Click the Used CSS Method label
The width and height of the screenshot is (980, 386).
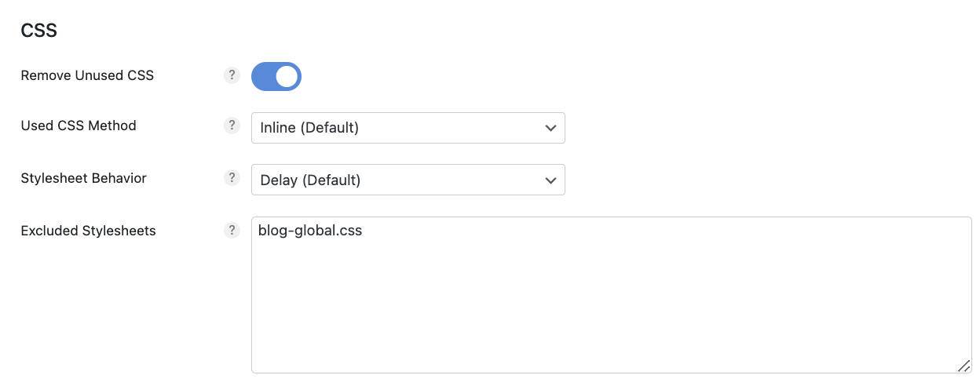(79, 126)
